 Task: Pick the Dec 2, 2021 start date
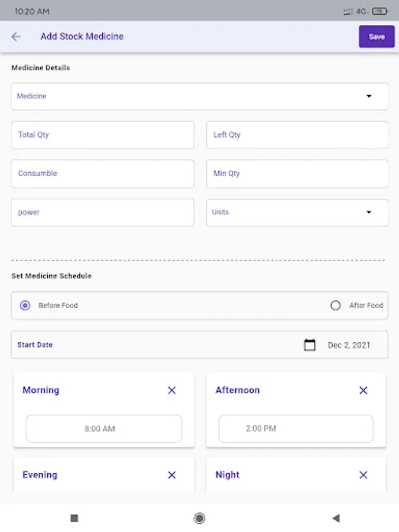point(349,345)
